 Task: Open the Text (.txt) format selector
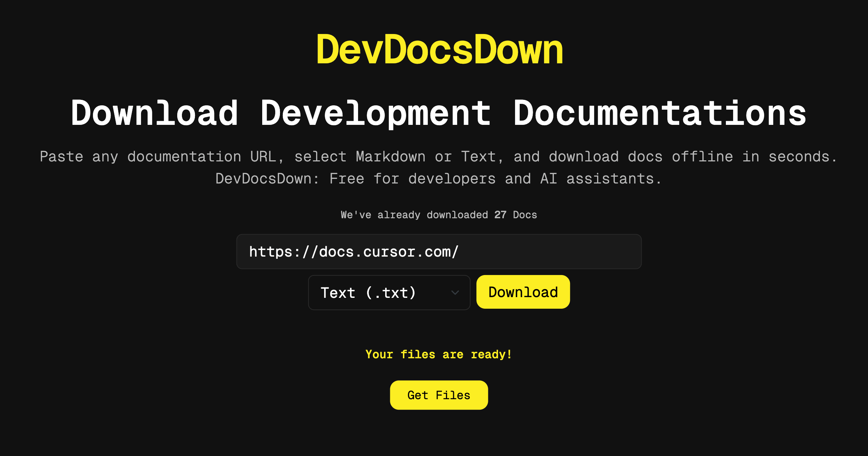(x=389, y=292)
